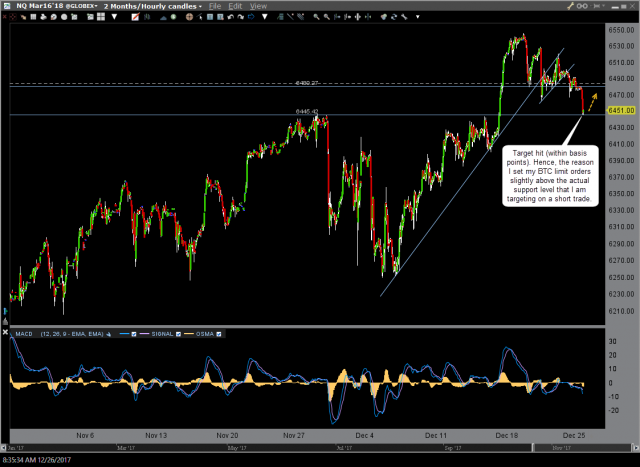Click the MACD parameters (12, 26, 9 - EMA, EMA)

click(x=72, y=334)
